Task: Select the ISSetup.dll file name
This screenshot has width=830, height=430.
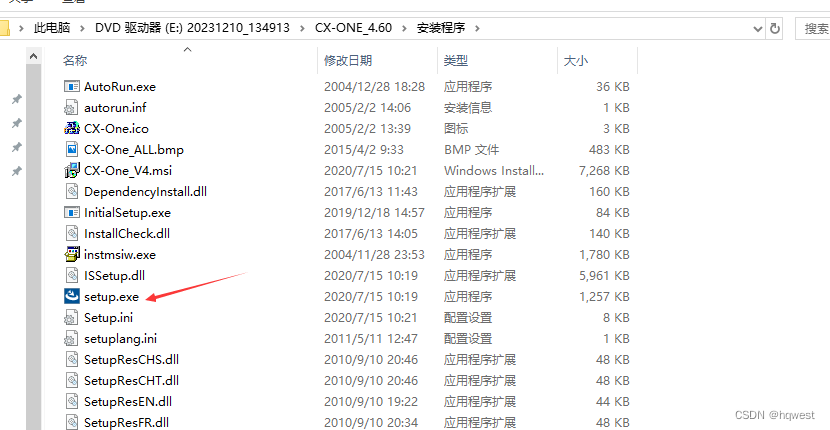Action: 114,275
